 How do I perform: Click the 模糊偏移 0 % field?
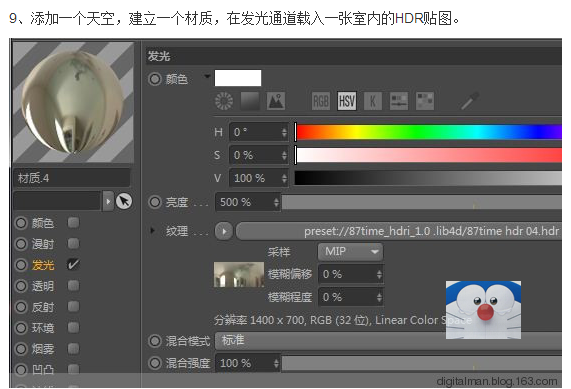click(x=351, y=274)
